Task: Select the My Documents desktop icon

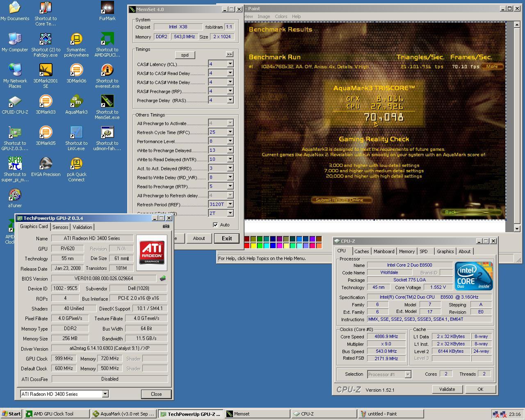Action: (15, 11)
